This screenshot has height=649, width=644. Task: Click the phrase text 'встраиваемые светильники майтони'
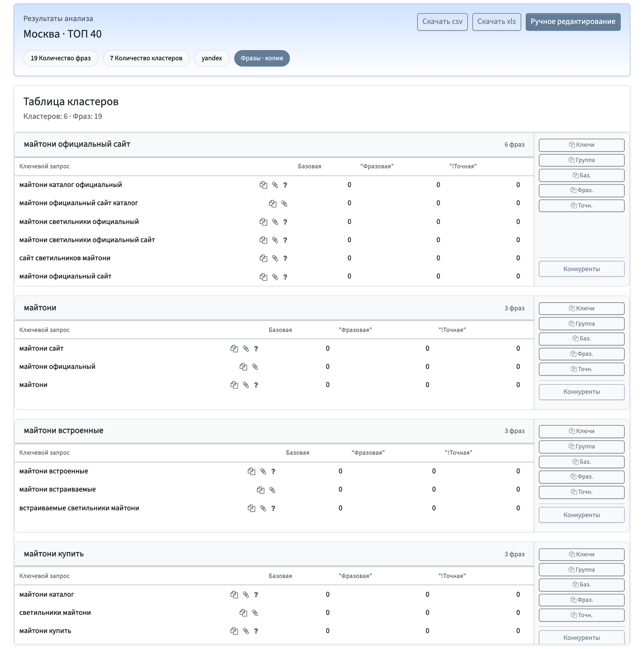(79, 508)
